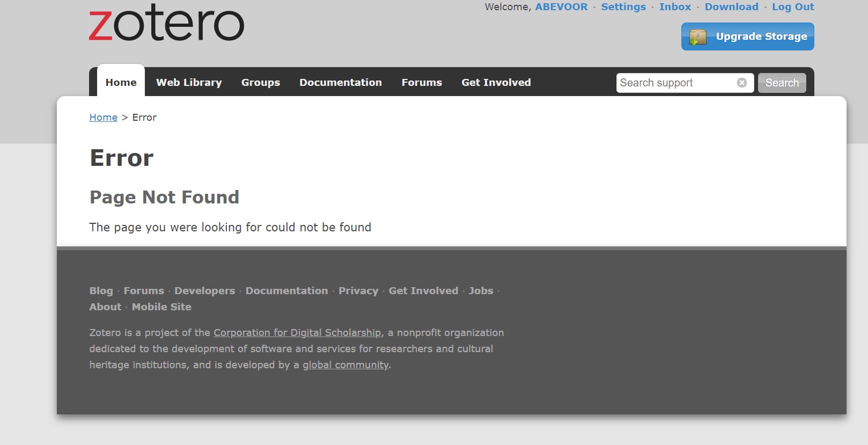Click Log Out
This screenshot has width=868, height=445.
pos(793,7)
